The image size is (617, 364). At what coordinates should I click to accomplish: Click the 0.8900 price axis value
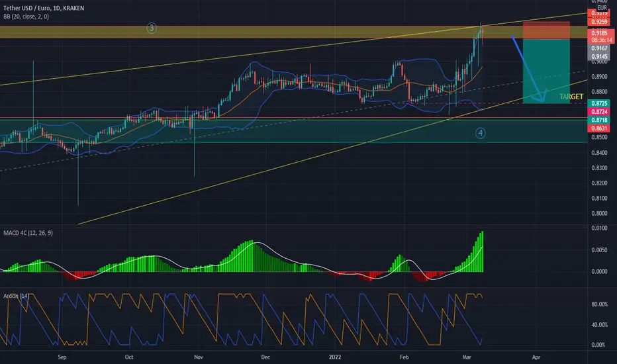point(599,77)
